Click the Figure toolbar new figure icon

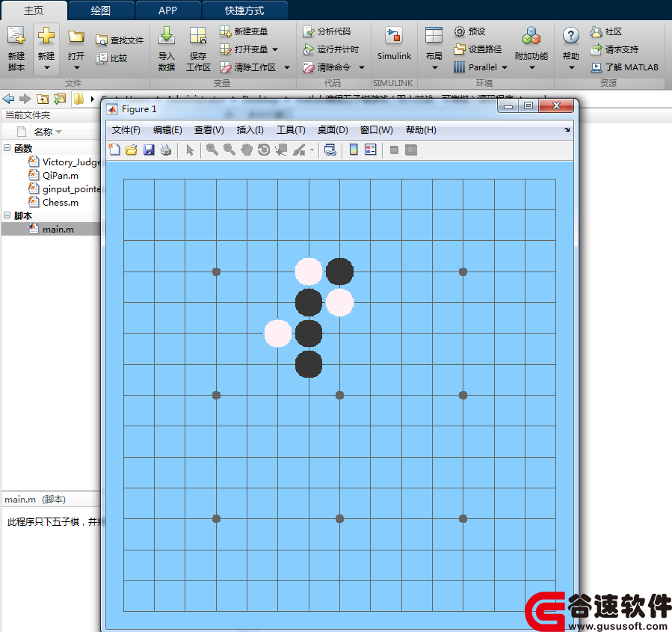tap(114, 150)
